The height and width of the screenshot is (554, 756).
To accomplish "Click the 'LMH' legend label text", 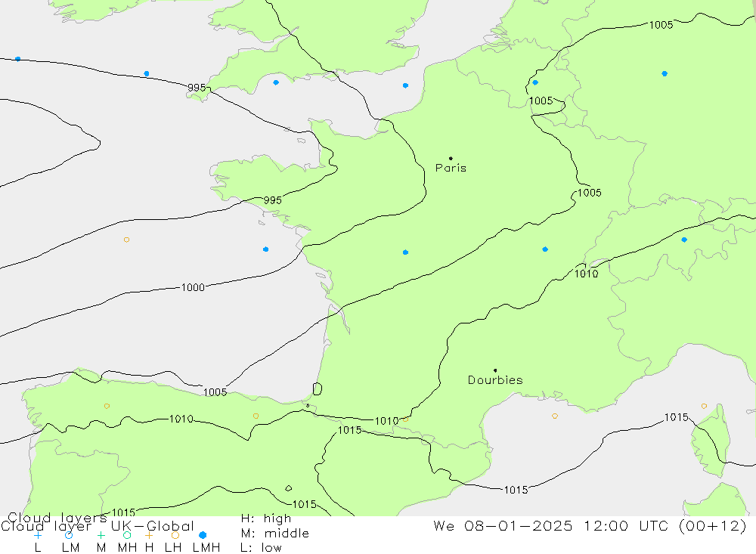I will pyautogui.click(x=206, y=548).
